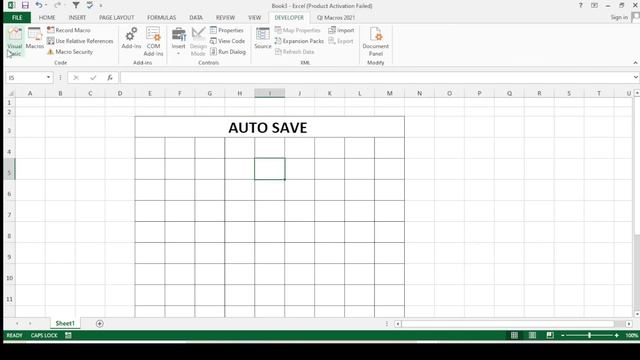The width and height of the screenshot is (640, 360).
Task: Open Expansion Packs
Action: (299, 41)
